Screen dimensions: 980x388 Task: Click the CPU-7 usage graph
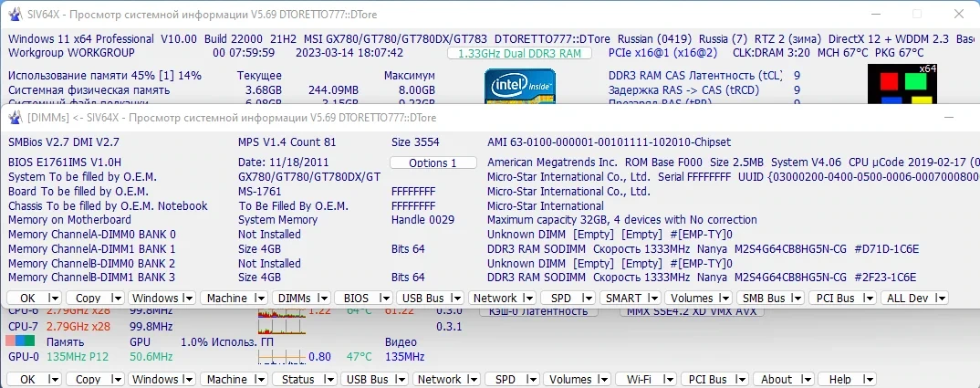[282, 327]
